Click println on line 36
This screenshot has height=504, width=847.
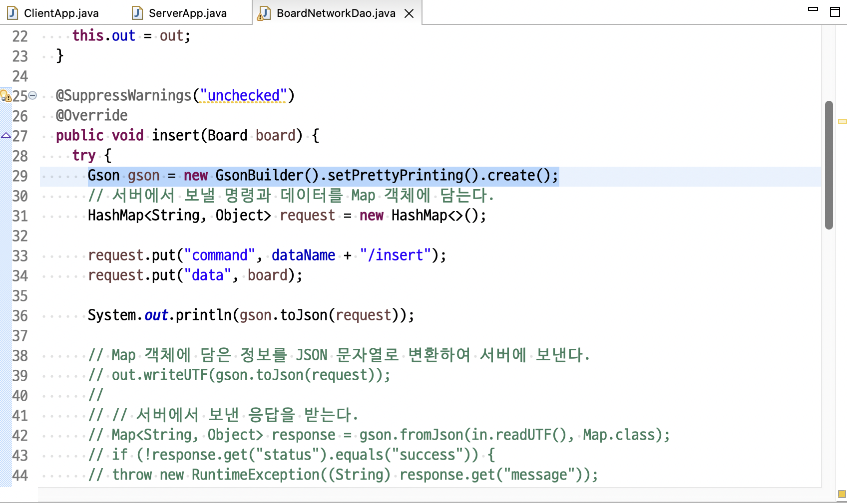(203, 315)
